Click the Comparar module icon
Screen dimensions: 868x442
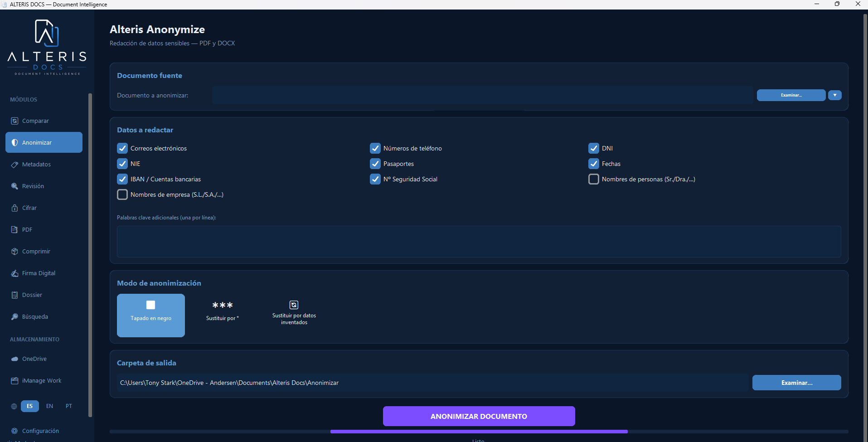coord(15,121)
